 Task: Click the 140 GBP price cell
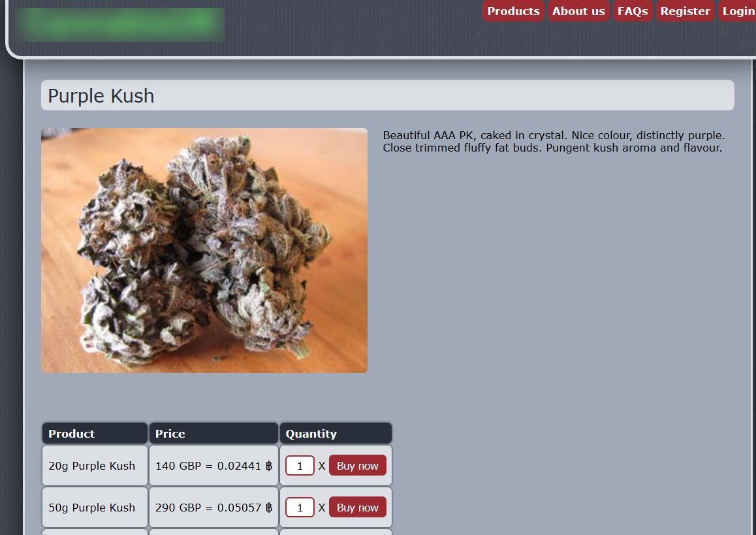(x=213, y=466)
